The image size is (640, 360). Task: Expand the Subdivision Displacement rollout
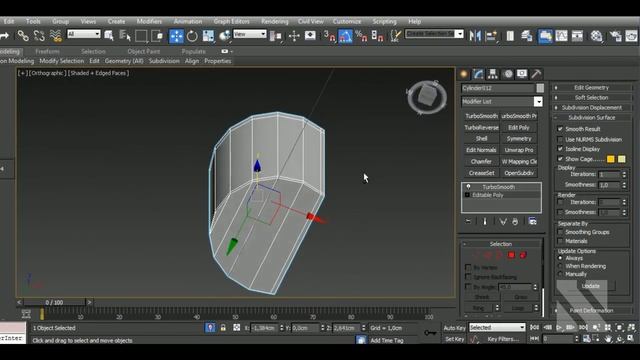click(591, 108)
